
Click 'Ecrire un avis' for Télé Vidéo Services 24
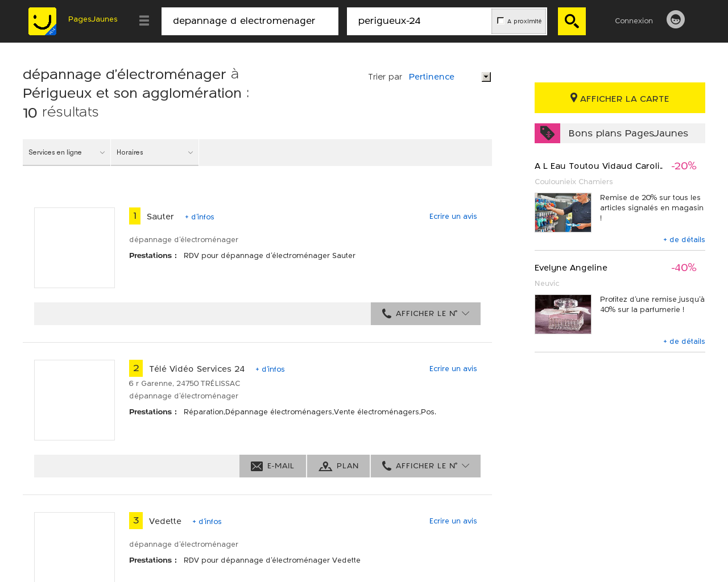click(453, 369)
